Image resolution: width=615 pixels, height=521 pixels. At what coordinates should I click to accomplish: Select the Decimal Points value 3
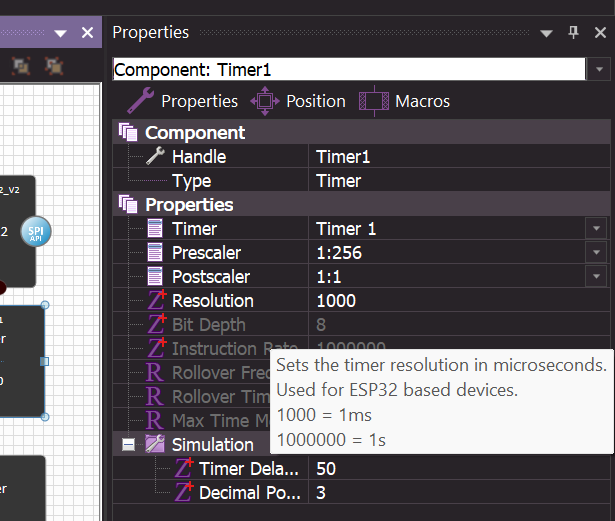pos(321,493)
